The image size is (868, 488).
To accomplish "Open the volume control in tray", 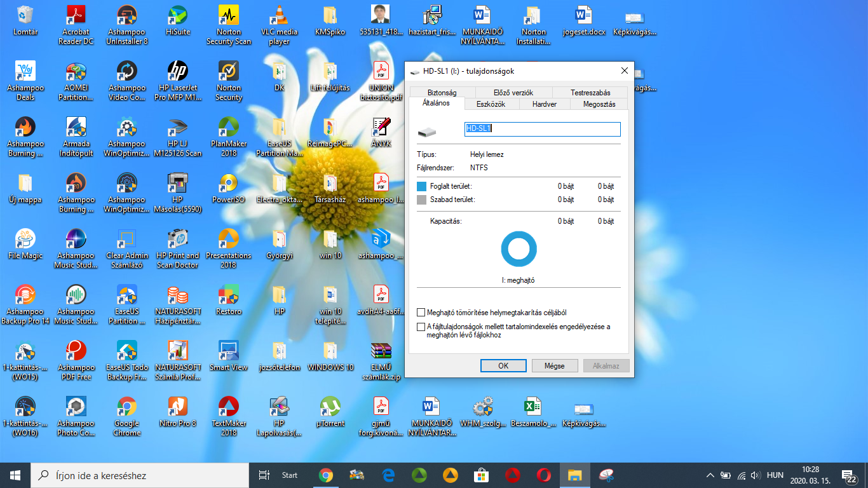I will [756, 475].
